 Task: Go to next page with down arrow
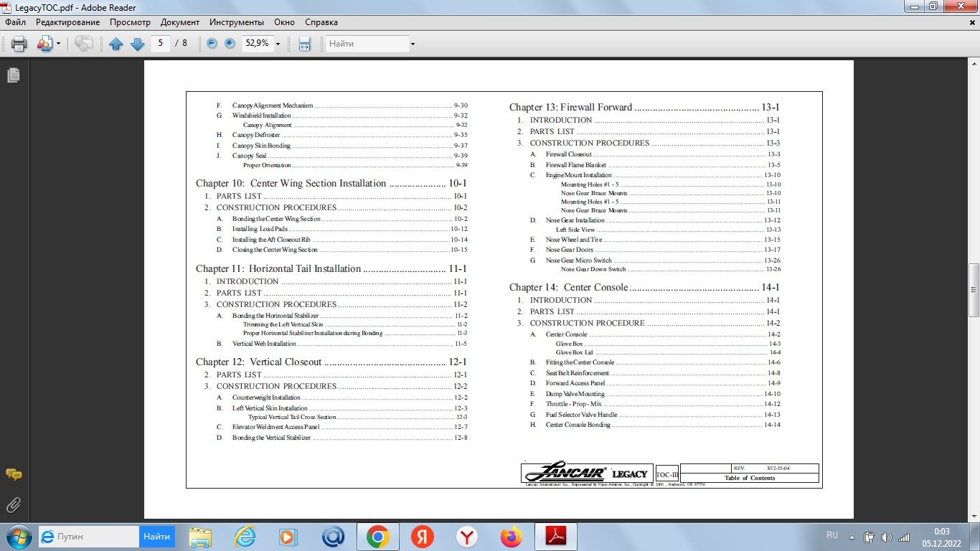(137, 44)
